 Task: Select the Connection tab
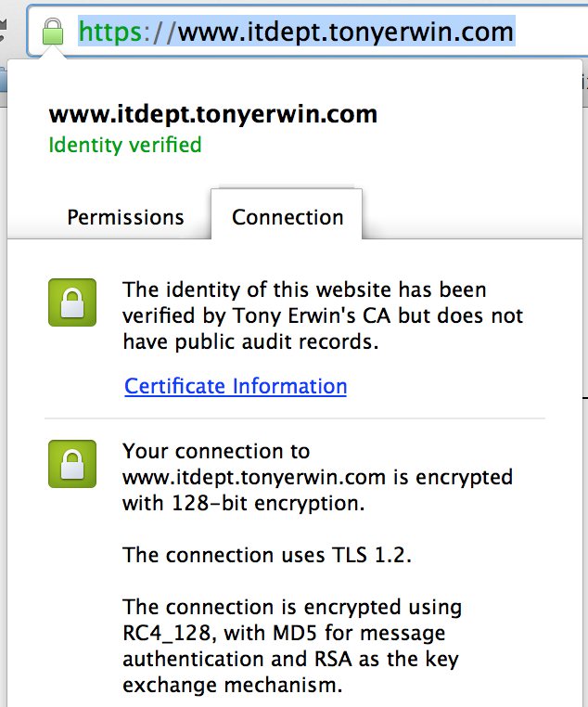[x=288, y=217]
